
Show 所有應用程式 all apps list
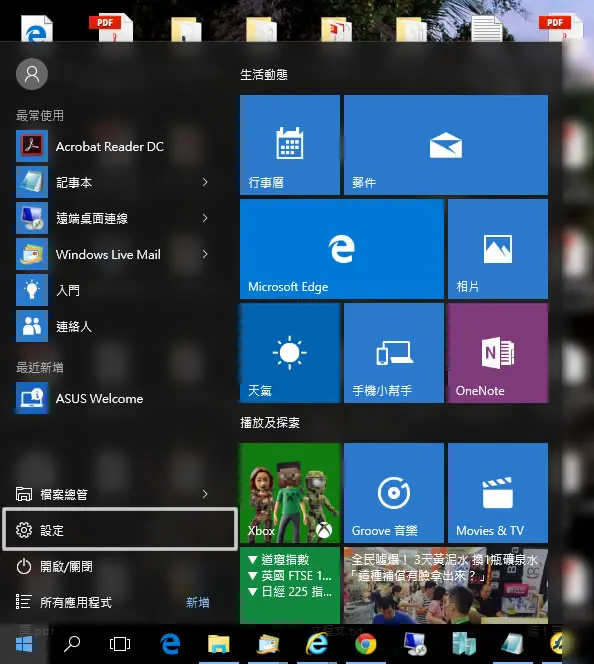76,602
